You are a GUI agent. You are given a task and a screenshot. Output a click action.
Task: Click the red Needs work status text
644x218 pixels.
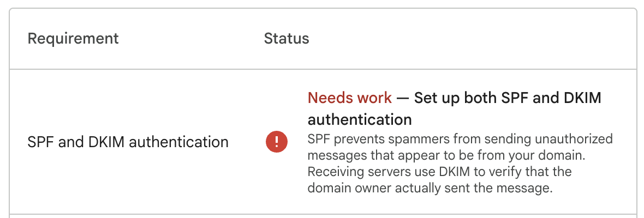[349, 98]
